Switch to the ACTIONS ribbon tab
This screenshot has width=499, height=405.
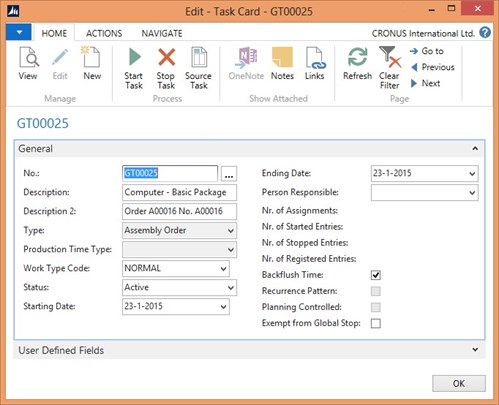click(104, 33)
